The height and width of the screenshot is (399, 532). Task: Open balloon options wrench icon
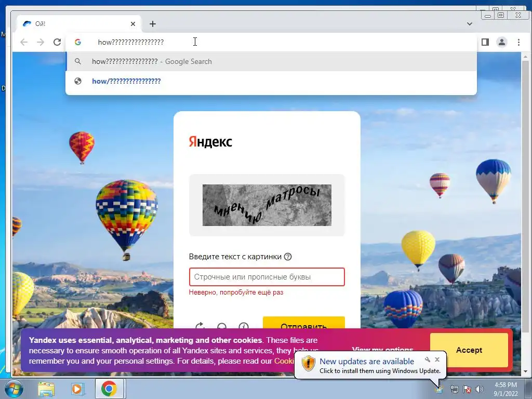click(428, 360)
